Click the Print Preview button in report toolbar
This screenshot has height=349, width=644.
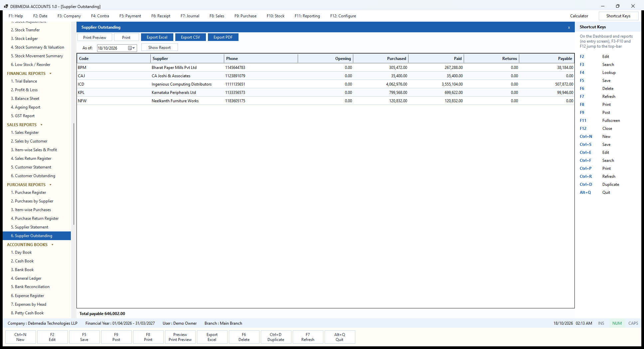[95, 37]
